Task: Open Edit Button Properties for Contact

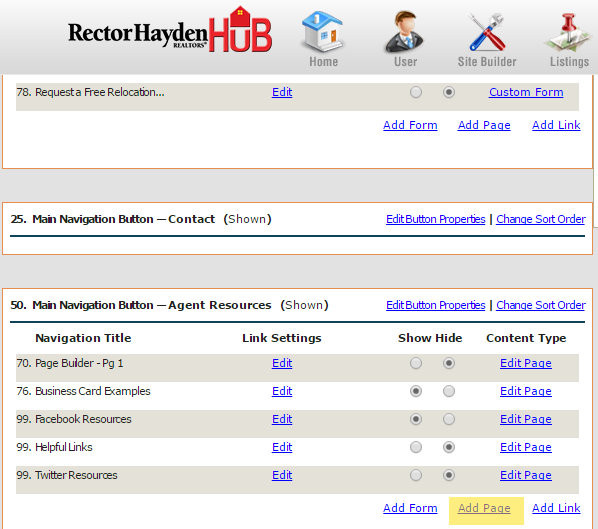Action: point(436,219)
